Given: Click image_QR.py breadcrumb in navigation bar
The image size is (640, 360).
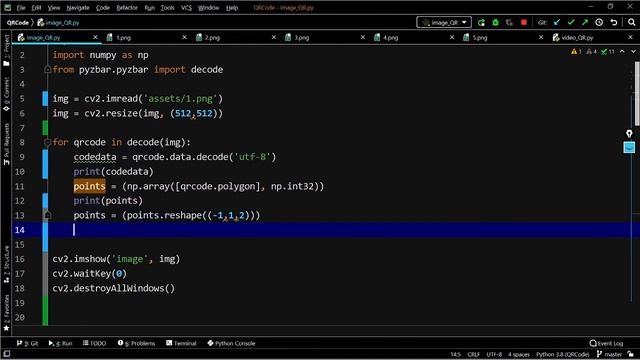Looking at the screenshot, I should (x=58, y=23).
